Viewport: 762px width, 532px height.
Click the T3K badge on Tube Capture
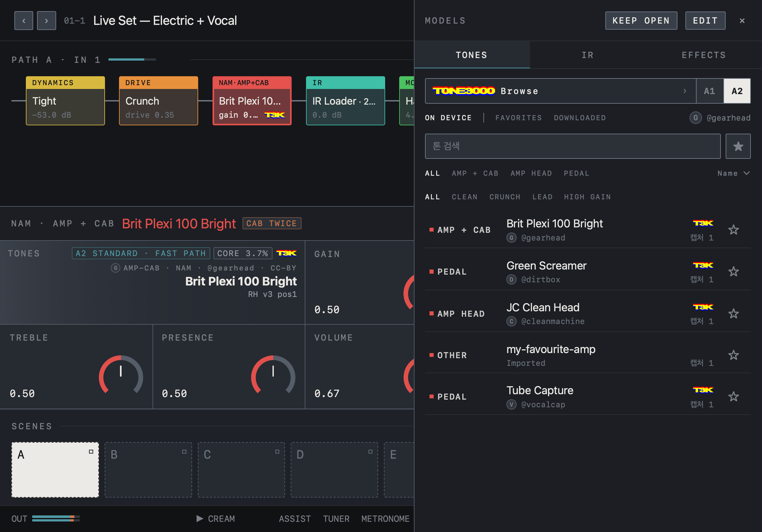[703, 390]
